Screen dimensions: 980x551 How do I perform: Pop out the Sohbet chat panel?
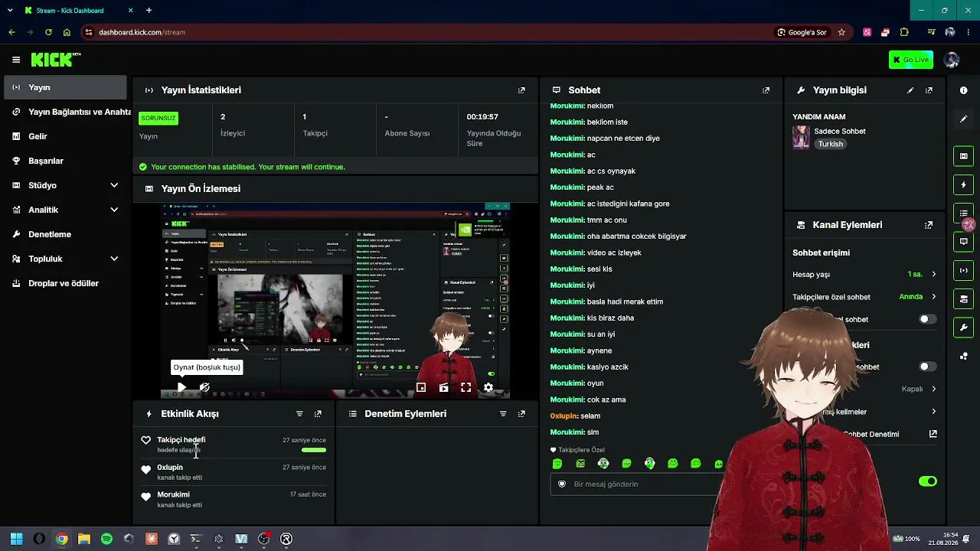pos(766,90)
